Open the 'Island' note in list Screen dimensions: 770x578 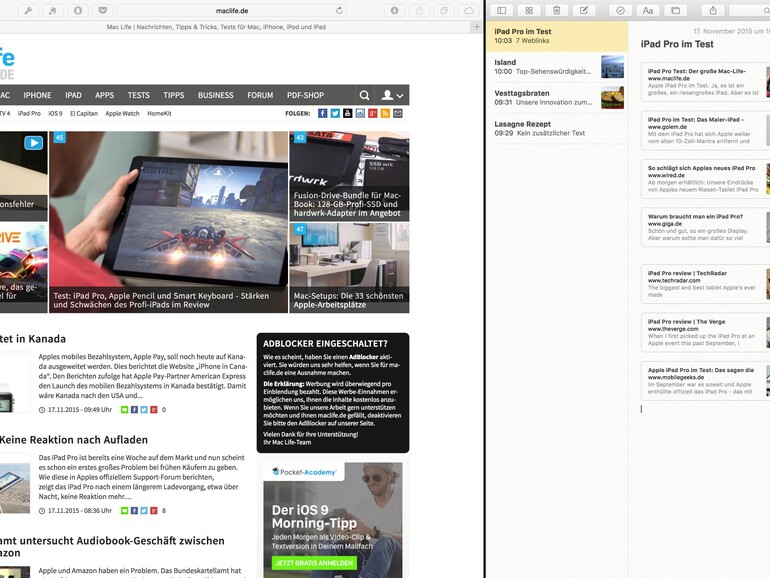557,67
